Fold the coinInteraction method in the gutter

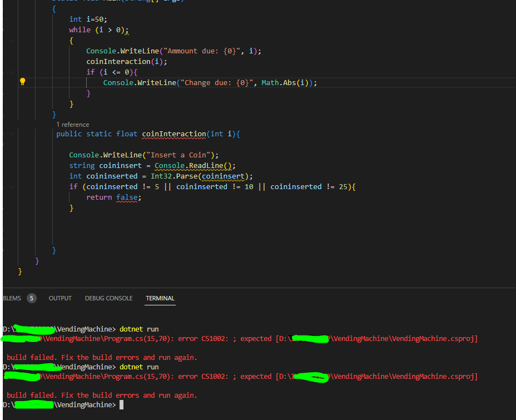click(x=12, y=134)
